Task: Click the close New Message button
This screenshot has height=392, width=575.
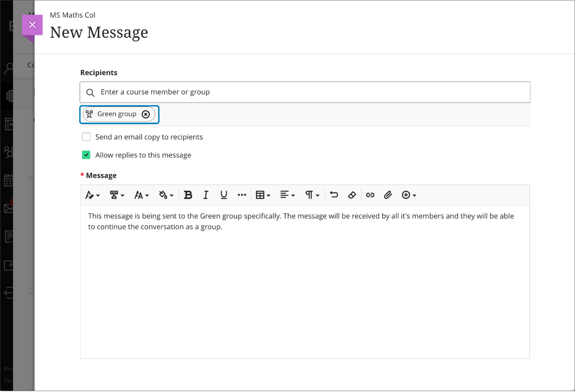Action: [33, 24]
